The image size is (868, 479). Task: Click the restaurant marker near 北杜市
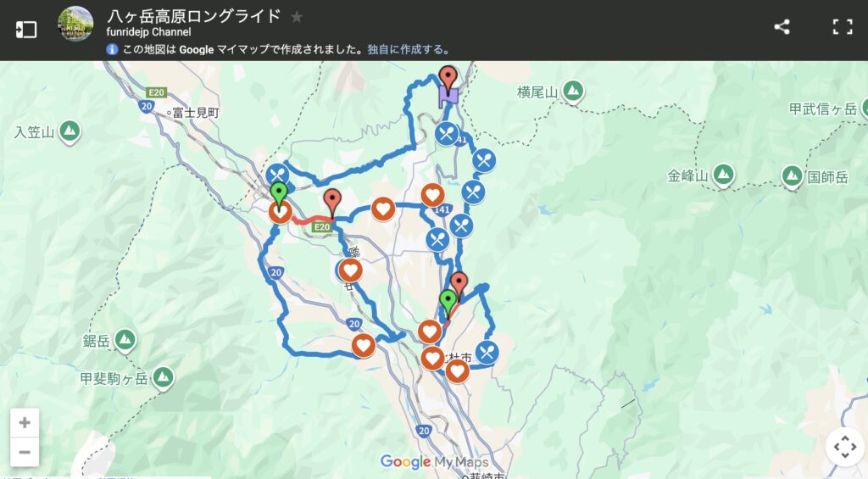click(487, 352)
